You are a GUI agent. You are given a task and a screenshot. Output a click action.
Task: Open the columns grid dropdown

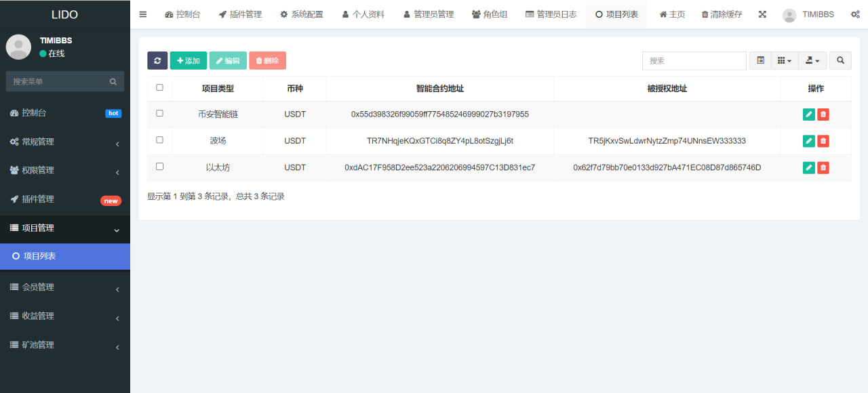point(785,60)
